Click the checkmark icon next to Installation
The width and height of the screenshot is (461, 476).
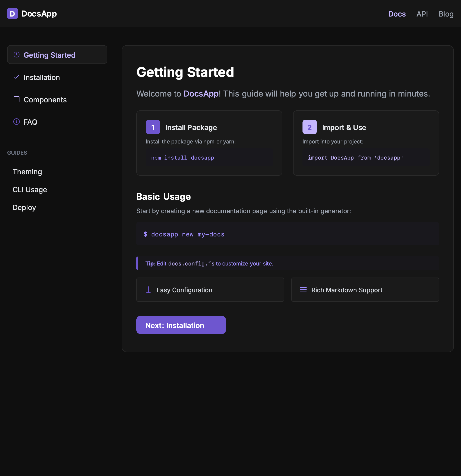click(16, 77)
